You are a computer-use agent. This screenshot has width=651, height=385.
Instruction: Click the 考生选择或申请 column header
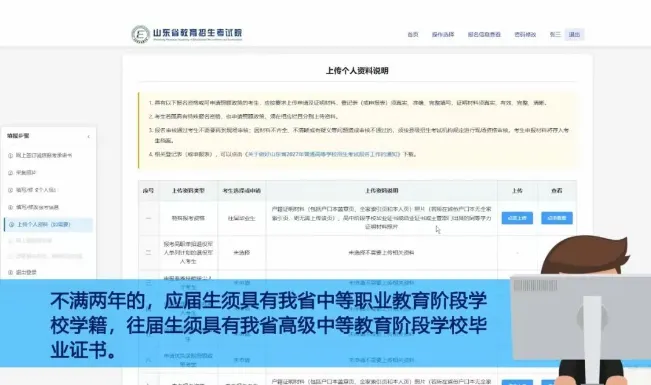click(x=242, y=191)
